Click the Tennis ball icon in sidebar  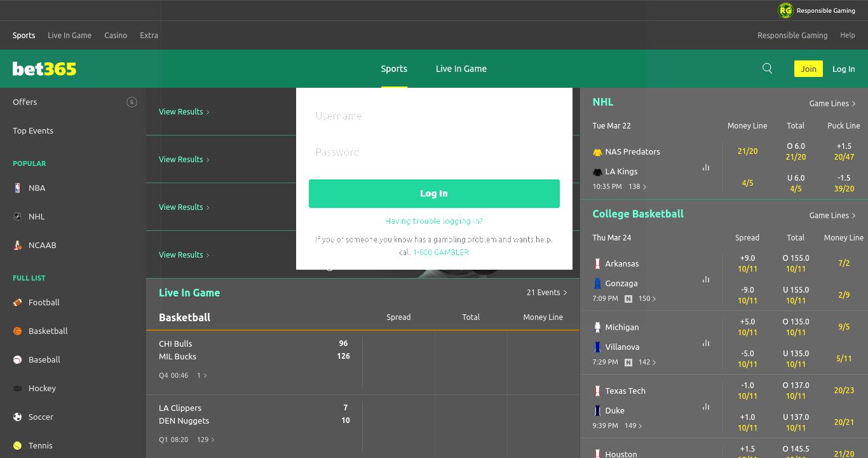point(18,445)
